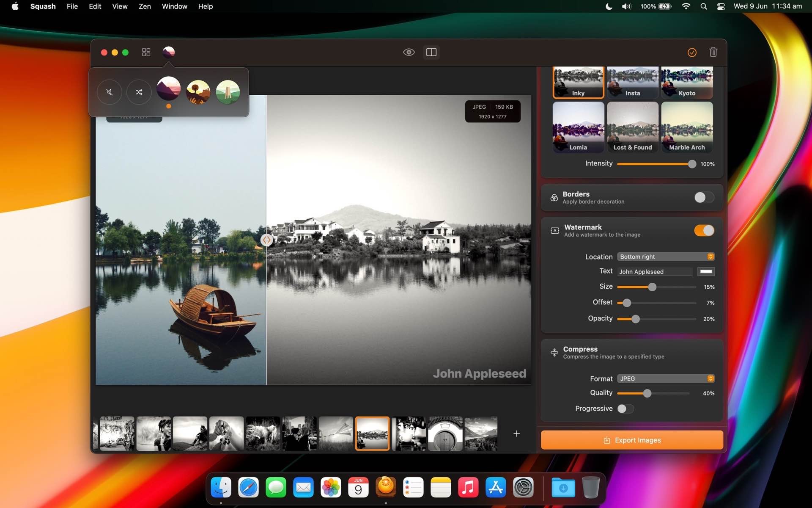Drag the Quality compression slider

(x=647, y=393)
